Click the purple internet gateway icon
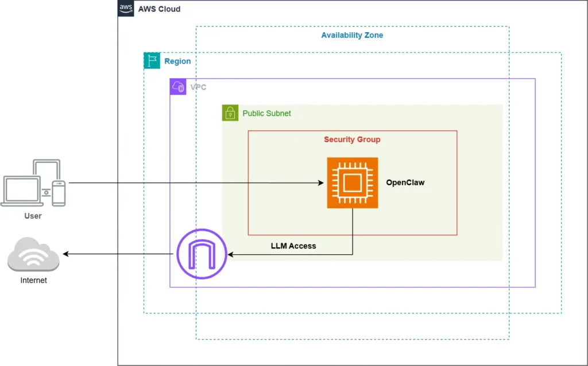 pyautogui.click(x=201, y=254)
